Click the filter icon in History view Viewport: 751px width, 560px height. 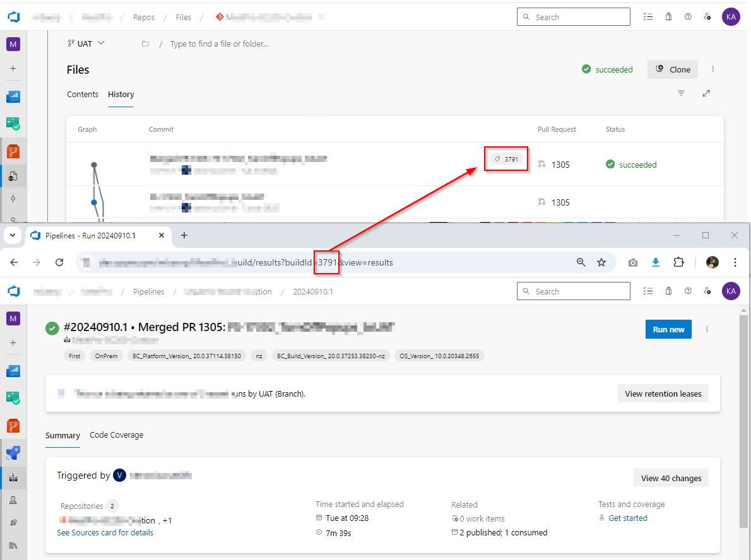(x=681, y=93)
